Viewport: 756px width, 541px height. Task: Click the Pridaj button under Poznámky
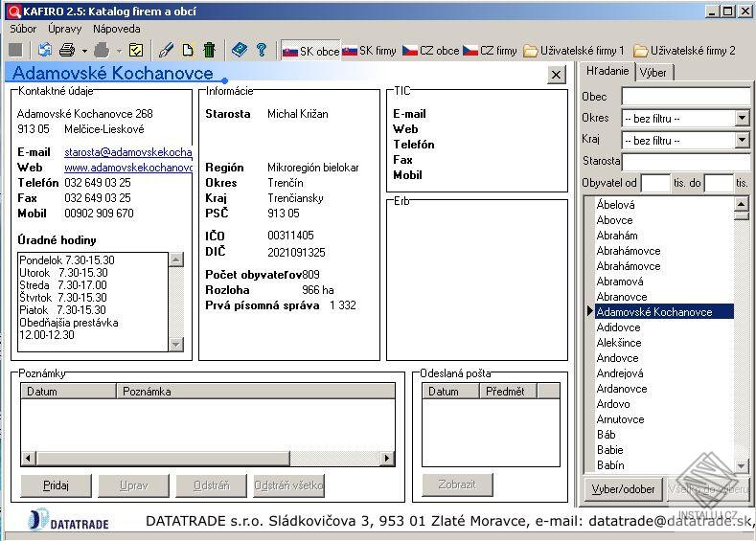[56, 485]
